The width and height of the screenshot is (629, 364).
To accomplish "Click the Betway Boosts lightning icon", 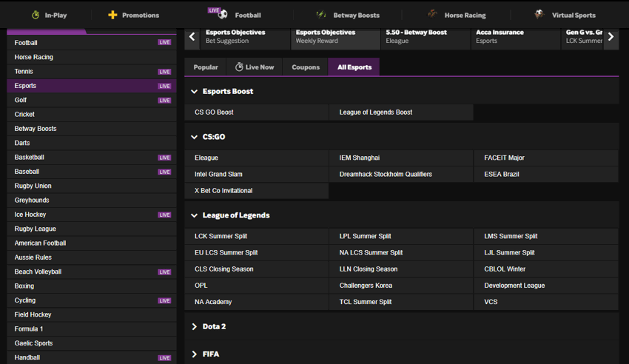I will [x=321, y=15].
